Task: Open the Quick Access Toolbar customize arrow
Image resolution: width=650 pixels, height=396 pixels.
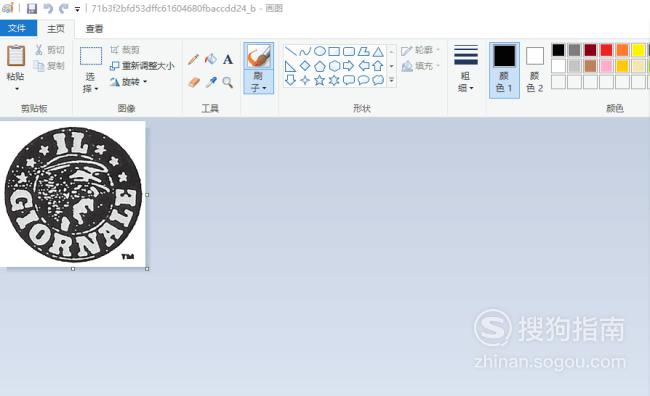Action: pos(78,9)
